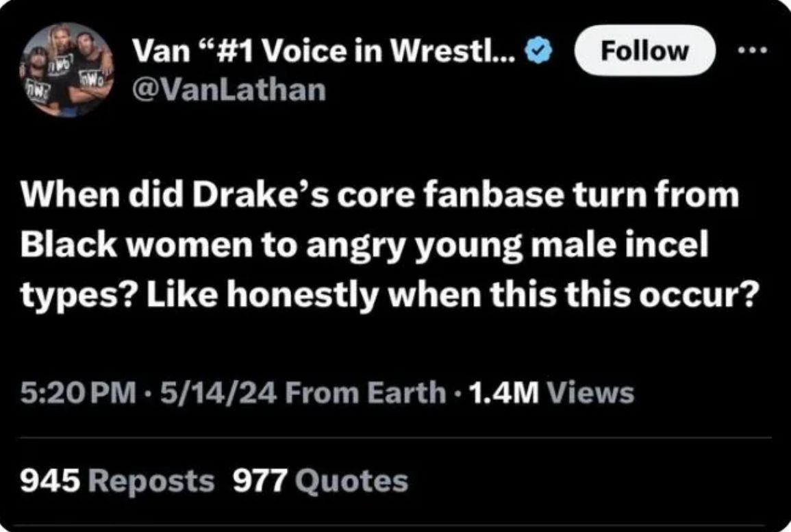Open the 1.4M Views analytics
Screen dimensions: 791x532
click(x=549, y=392)
